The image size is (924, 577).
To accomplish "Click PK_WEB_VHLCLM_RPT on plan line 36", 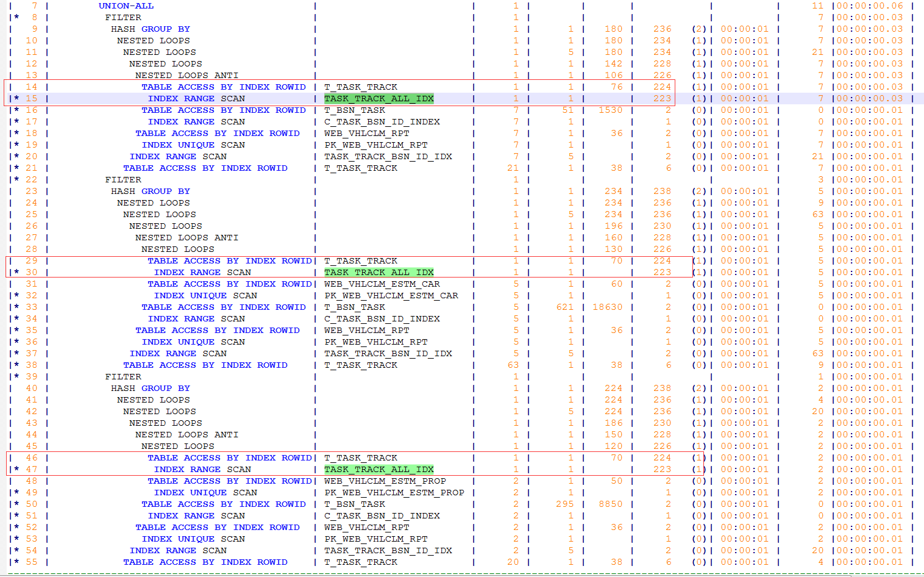I will coord(376,342).
